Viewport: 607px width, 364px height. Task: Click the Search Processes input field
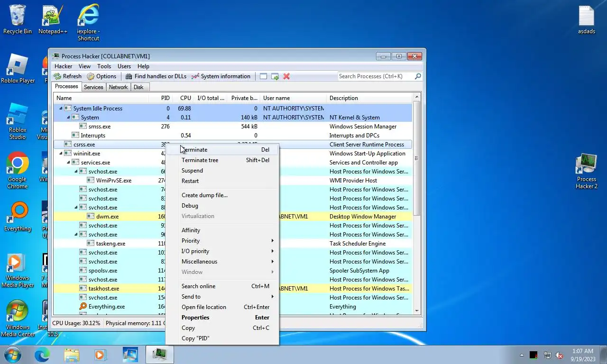pyautogui.click(x=376, y=76)
